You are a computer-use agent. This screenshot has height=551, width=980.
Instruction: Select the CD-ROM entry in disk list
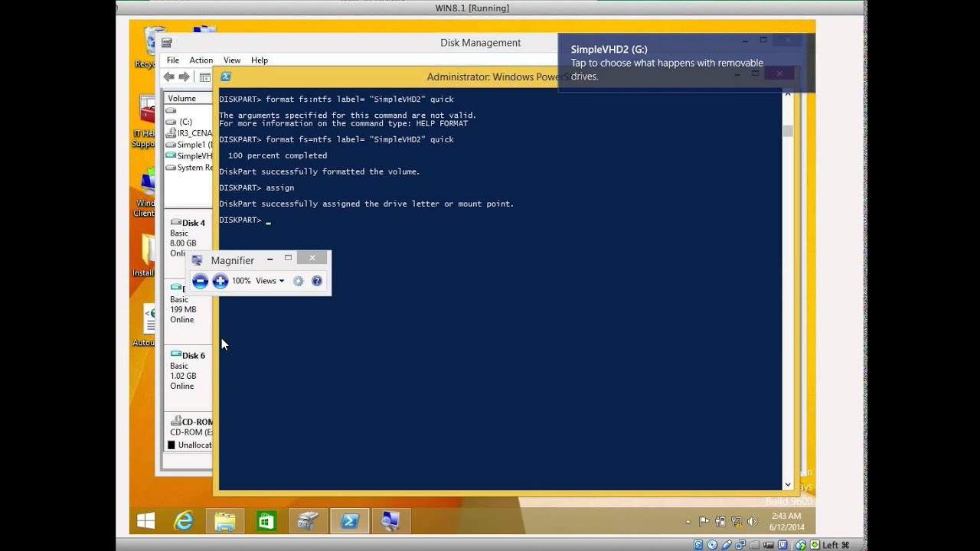click(189, 426)
